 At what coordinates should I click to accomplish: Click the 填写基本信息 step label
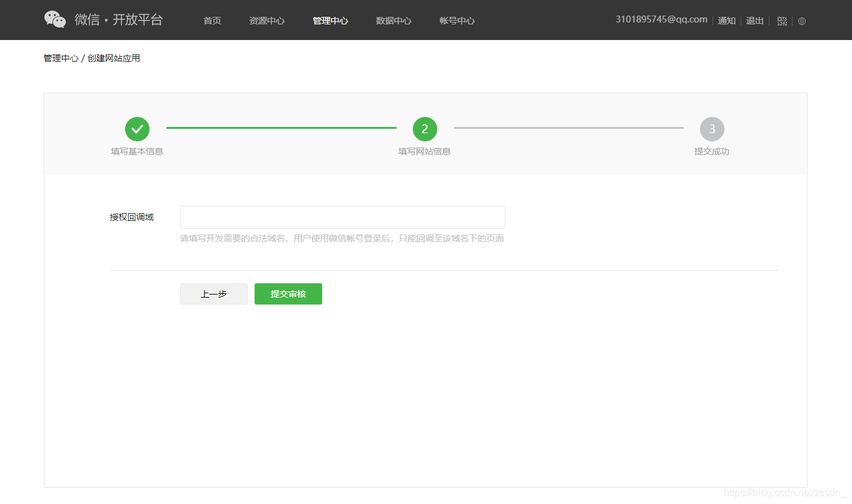137,151
